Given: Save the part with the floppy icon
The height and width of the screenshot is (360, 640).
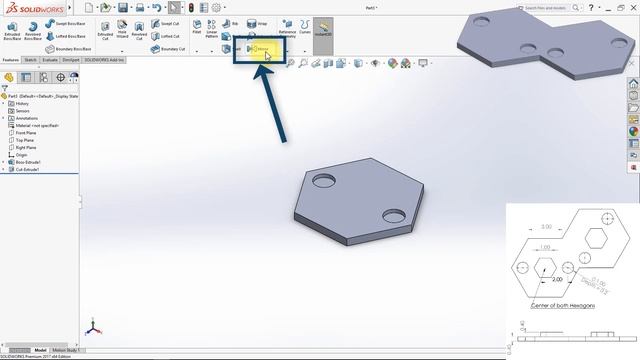Looking at the screenshot, I should (x=122, y=7).
